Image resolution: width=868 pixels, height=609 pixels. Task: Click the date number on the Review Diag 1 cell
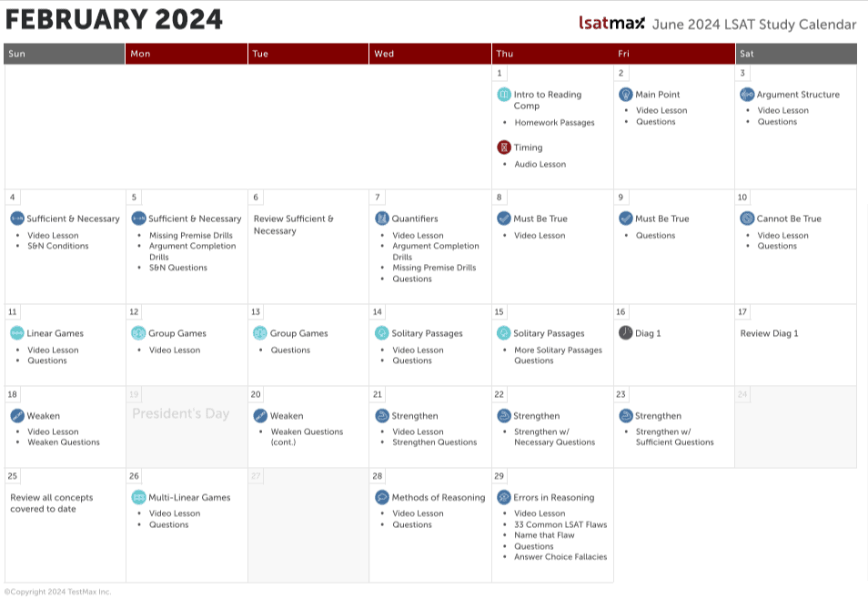click(742, 312)
